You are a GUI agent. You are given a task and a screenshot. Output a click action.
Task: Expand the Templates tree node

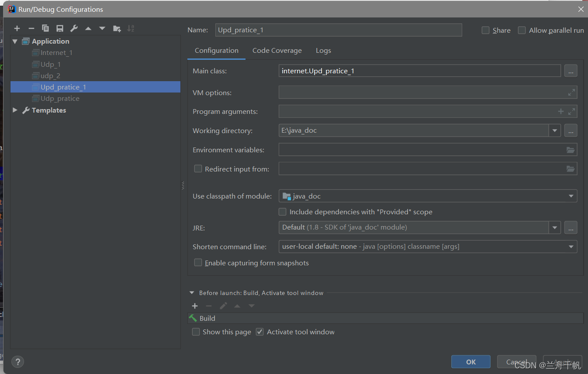(15, 110)
